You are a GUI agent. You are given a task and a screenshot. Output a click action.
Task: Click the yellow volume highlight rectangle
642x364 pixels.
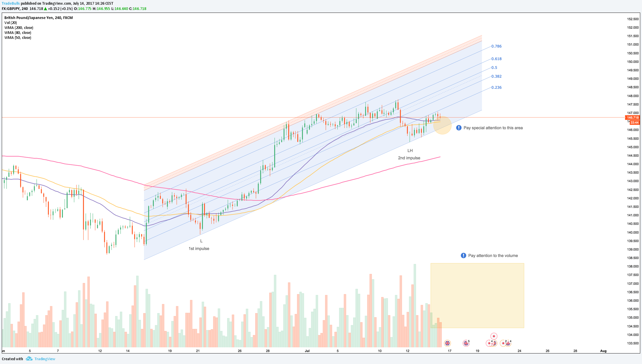pyautogui.click(x=477, y=295)
